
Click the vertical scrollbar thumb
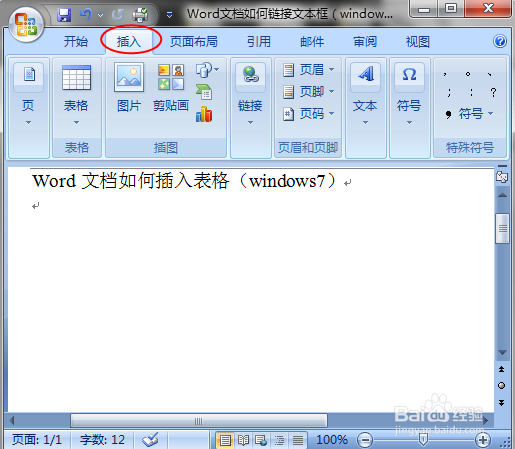pyautogui.click(x=502, y=229)
